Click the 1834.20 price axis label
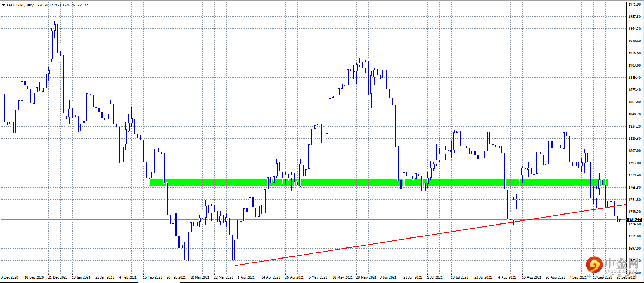 pyautogui.click(x=634, y=127)
